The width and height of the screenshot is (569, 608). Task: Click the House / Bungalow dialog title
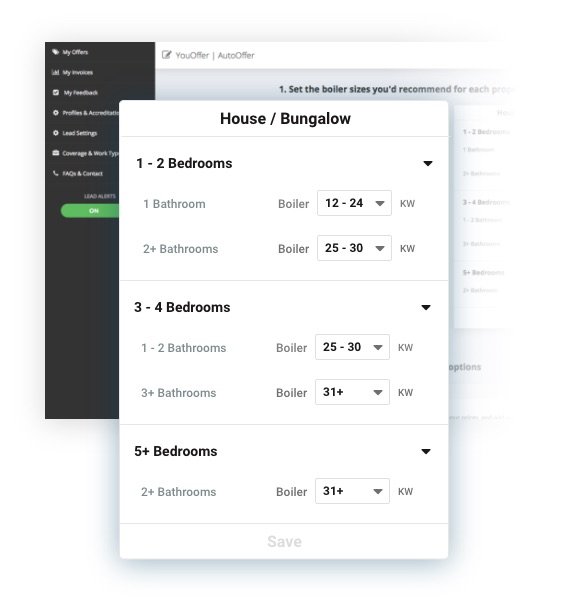[x=285, y=119]
